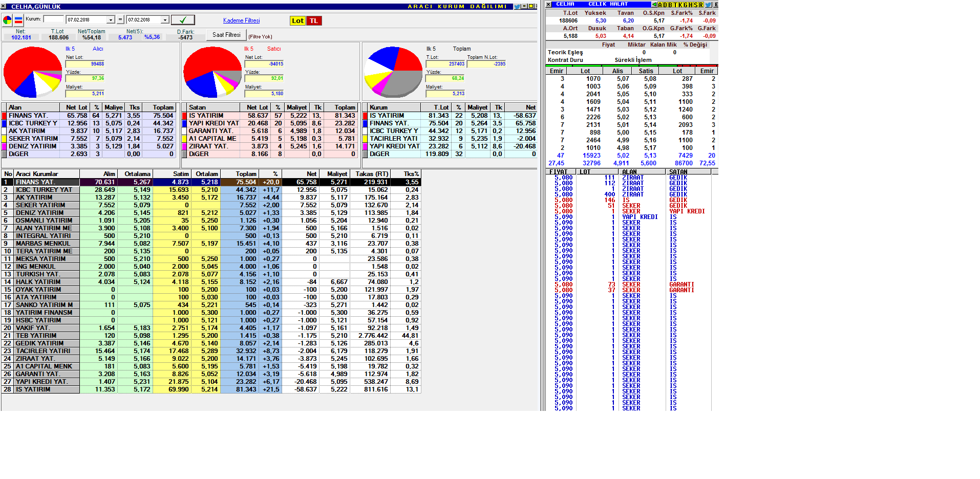Click the Kurum input field
Screen dimensions: 980x479
(54, 19)
